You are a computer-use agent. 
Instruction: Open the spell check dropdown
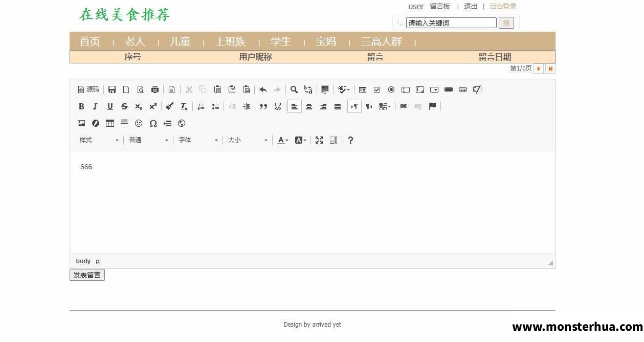click(x=344, y=89)
